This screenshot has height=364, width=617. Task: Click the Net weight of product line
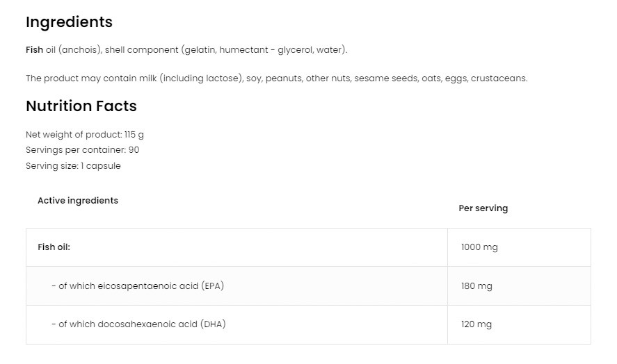84,135
